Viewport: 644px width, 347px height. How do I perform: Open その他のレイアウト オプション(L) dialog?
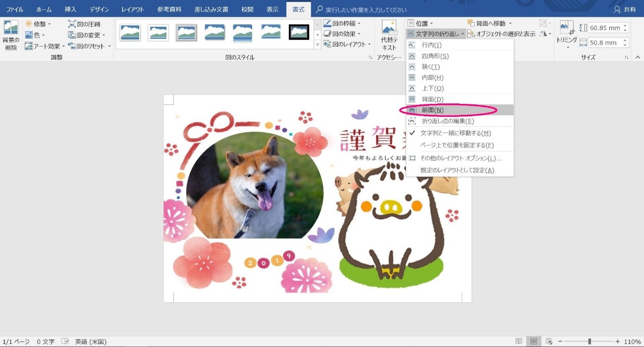tap(461, 158)
